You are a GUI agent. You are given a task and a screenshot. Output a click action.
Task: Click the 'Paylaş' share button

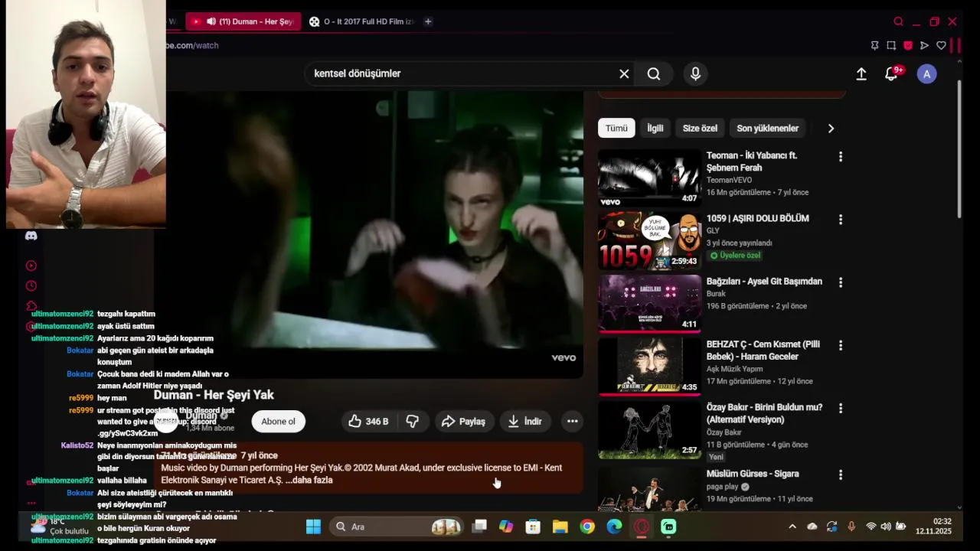(x=464, y=421)
